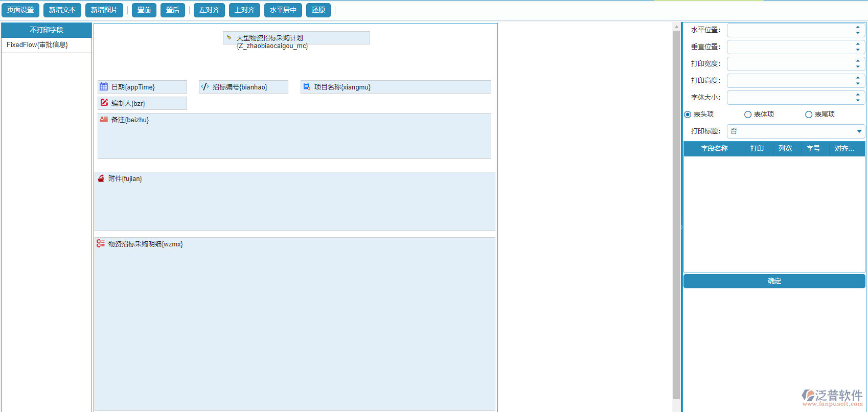The image size is (868, 412).
Task: Click into the 打印宽度 input field
Action: 790,64
